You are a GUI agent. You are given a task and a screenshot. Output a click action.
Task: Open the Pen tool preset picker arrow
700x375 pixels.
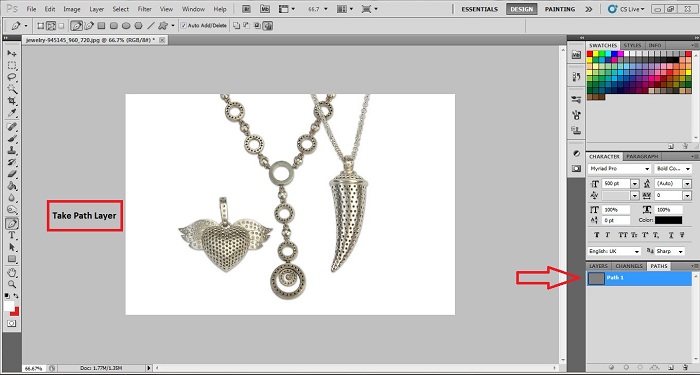point(25,26)
